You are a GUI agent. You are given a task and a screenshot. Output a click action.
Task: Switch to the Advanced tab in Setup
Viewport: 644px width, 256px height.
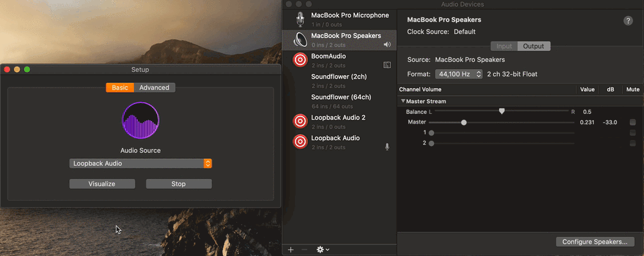click(155, 87)
